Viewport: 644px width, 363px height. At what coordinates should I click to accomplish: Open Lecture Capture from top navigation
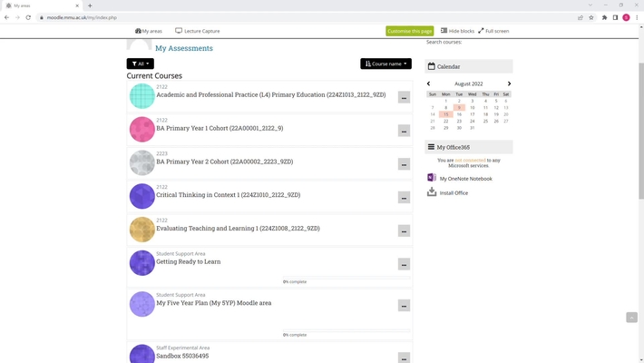(x=198, y=31)
